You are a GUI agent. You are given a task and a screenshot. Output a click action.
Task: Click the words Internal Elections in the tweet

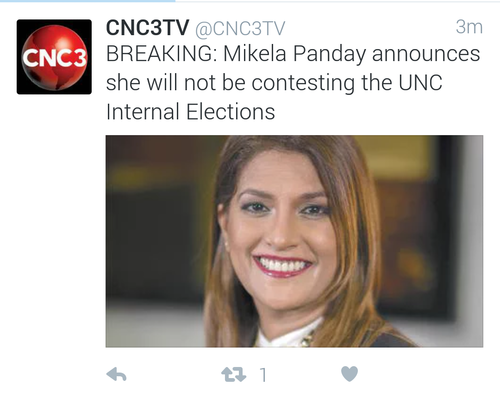(x=191, y=112)
